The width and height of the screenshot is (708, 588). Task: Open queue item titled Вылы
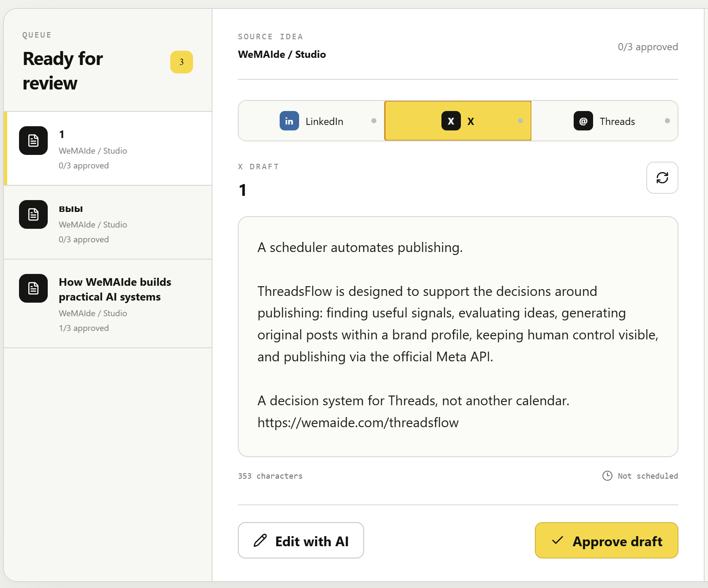click(108, 222)
